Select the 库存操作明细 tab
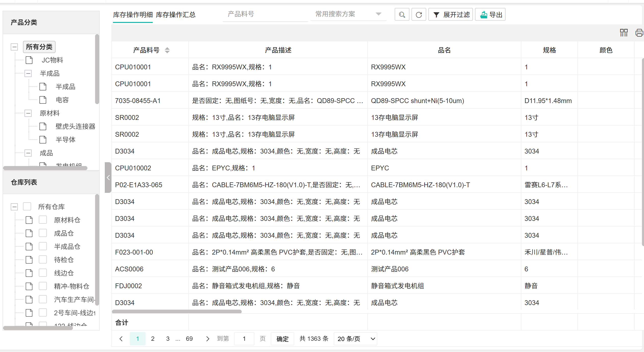 pyautogui.click(x=133, y=15)
